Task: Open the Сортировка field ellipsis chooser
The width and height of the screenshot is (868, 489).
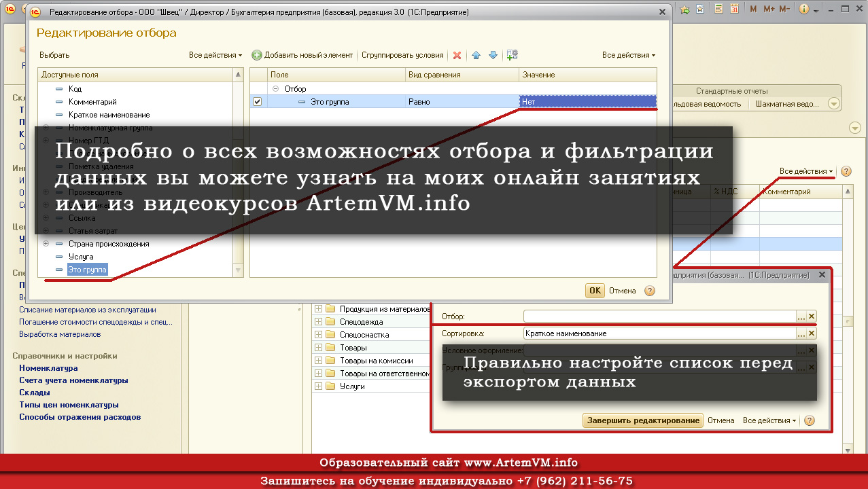Action: [x=801, y=333]
